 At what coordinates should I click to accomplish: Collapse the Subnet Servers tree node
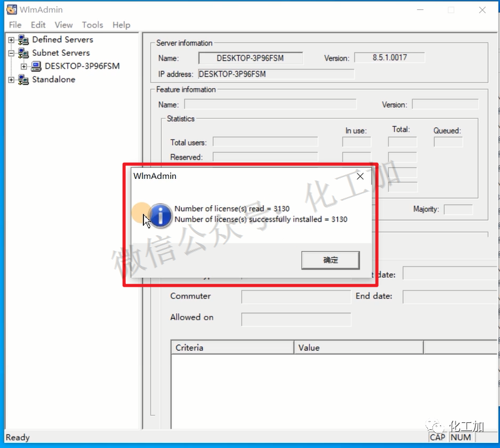11,53
